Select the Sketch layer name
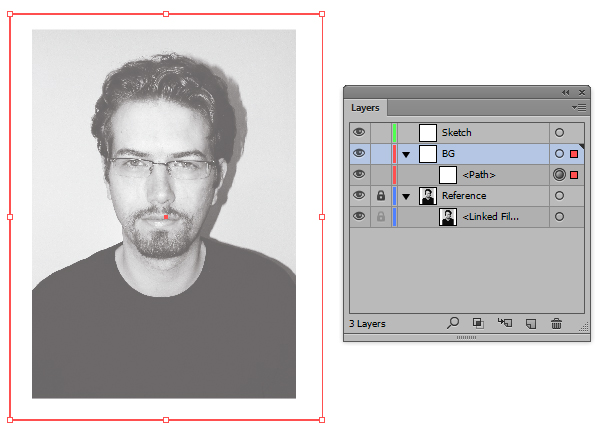The image size is (597, 434). point(457,132)
